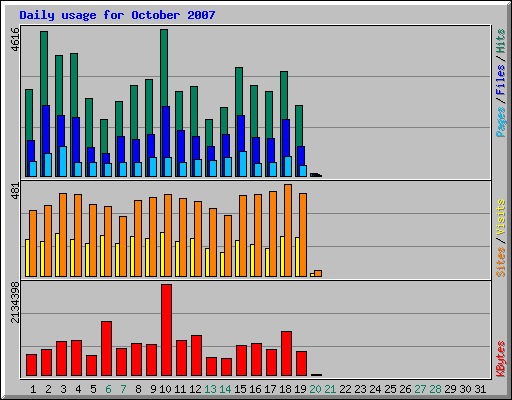Screen dimensions: 512x400
Task: Click the tallest red KBytes bar for day 10
Action: [x=166, y=330]
